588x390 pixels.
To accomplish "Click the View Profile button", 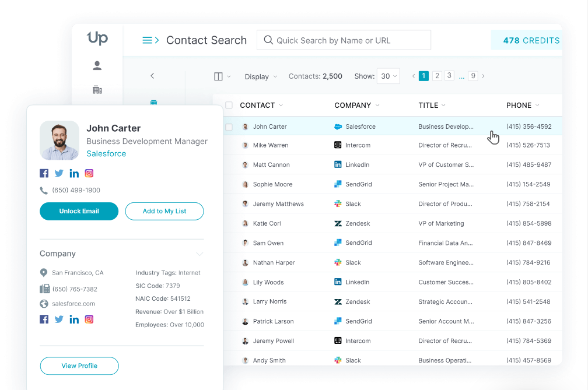I will point(79,366).
